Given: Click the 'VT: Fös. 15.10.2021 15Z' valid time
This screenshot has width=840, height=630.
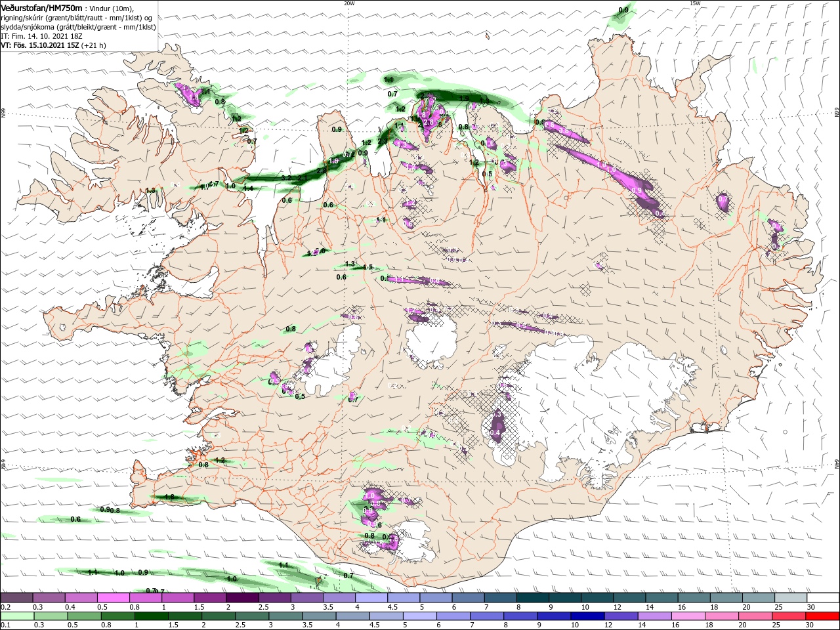Looking at the screenshot, I should coord(40,45).
